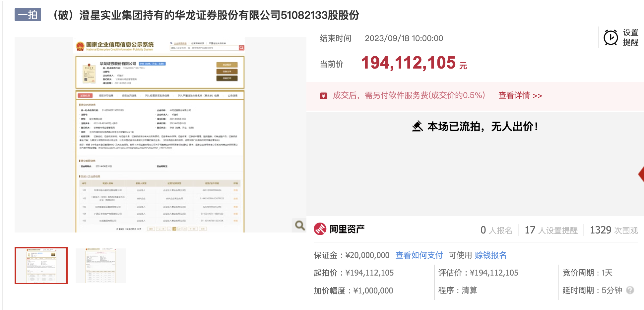Click 竞价周期：1天 bidding period text
Screen dimensions: 644x310
tap(587, 273)
